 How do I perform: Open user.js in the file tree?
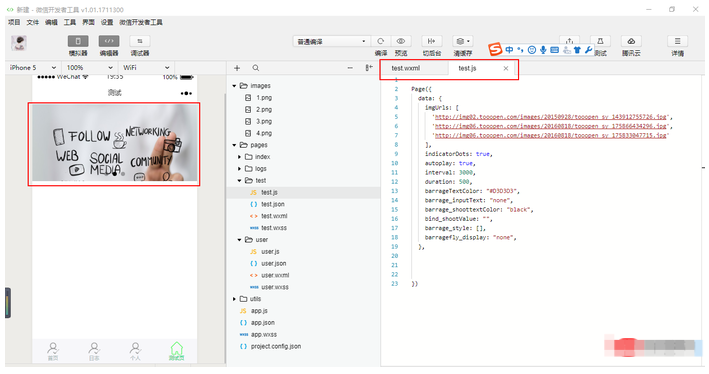tap(270, 251)
